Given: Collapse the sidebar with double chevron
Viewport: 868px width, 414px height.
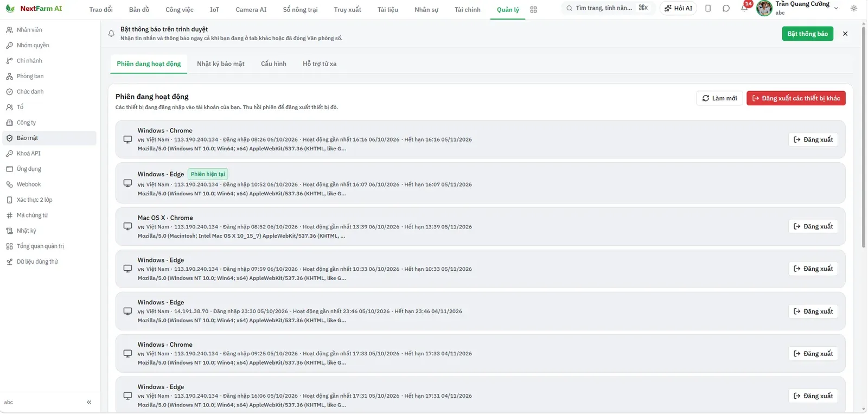Looking at the screenshot, I should click(x=89, y=403).
